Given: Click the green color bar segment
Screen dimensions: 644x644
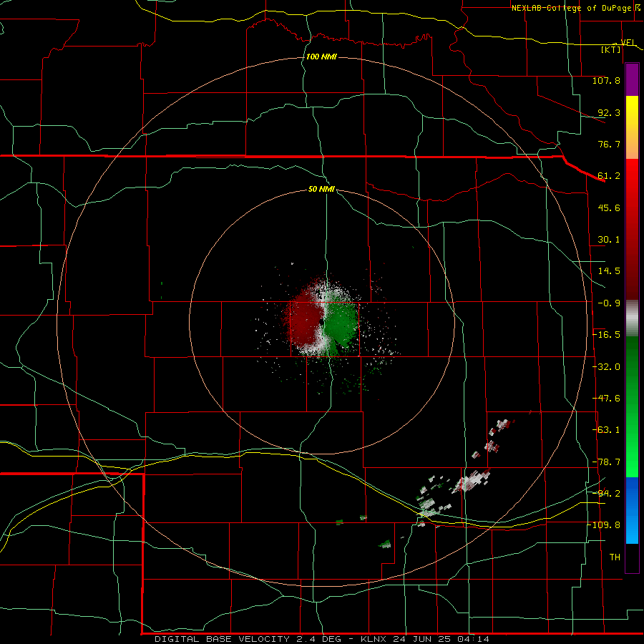Looking at the screenshot, I should click(x=632, y=406).
